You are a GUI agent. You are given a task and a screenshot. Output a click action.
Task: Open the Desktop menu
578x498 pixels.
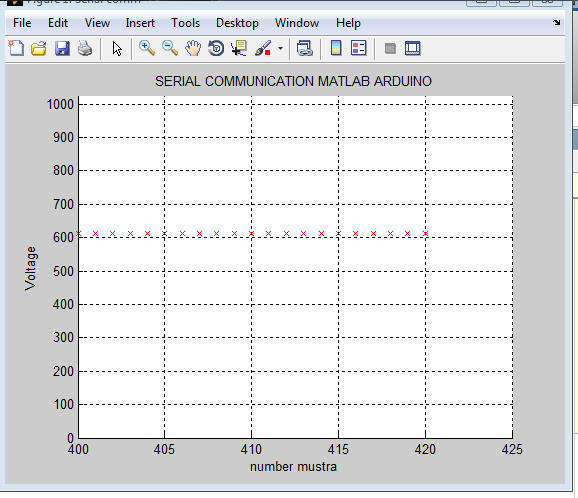click(x=237, y=23)
